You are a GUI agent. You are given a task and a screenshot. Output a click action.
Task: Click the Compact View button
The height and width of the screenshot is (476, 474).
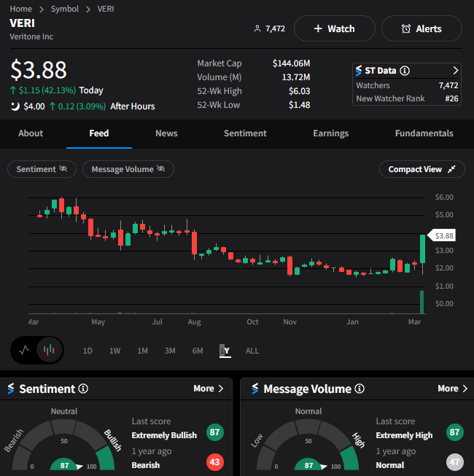(421, 169)
